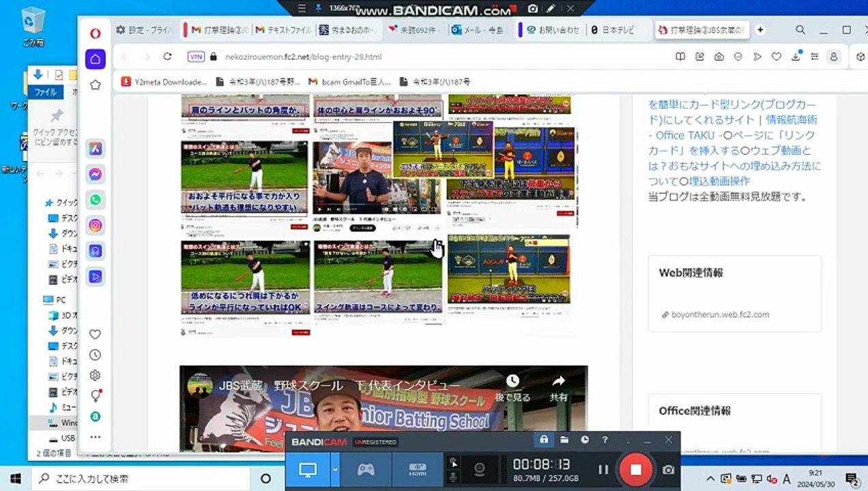The image size is (868, 491).
Task: Open Messenger in Opera sidebar
Action: [96, 174]
